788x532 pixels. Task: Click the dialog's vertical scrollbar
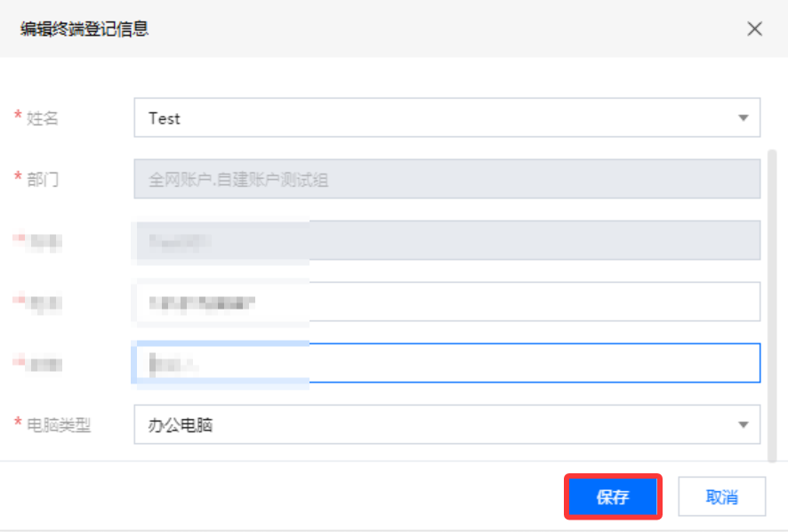click(772, 306)
